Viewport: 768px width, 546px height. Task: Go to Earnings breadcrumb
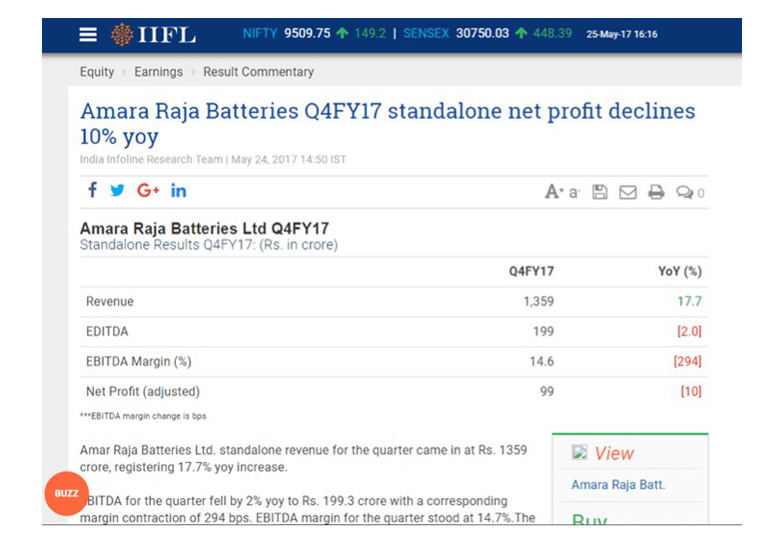point(158,72)
